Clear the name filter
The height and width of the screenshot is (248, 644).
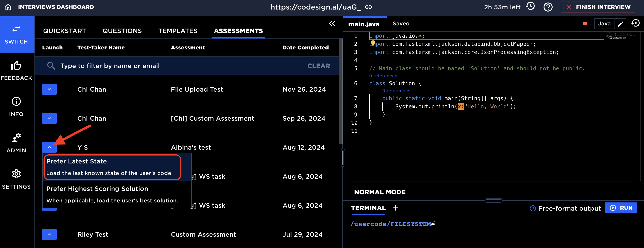[x=319, y=66]
